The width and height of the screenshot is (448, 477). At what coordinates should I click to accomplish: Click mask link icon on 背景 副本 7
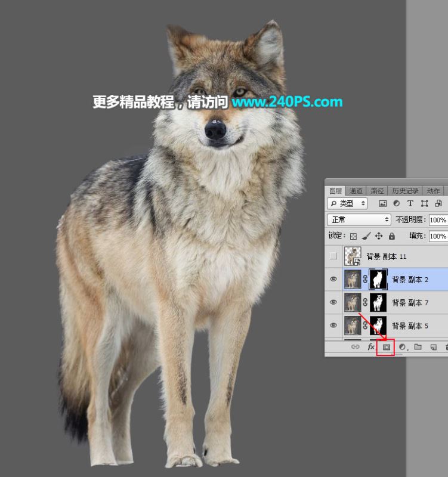coord(365,302)
